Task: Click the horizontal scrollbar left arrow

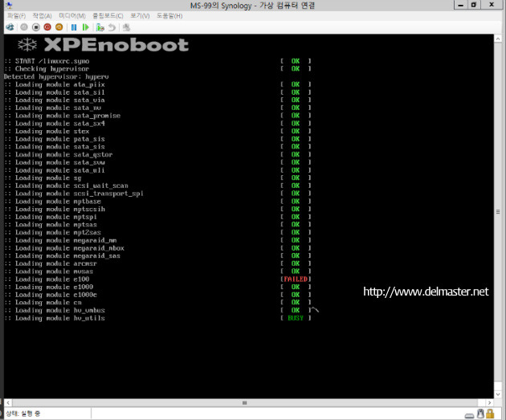Action: 8,402
